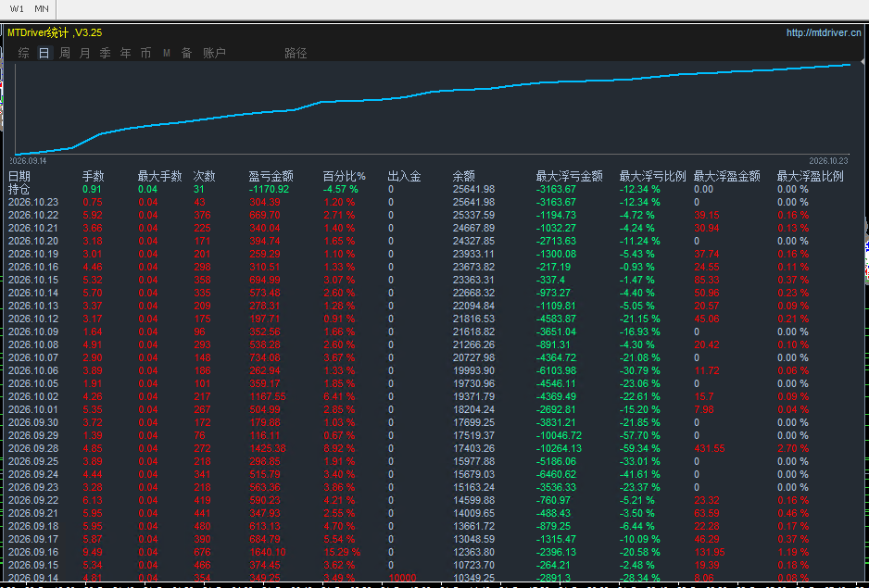This screenshot has height=588, width=869.
Task: Click the profit amount 1640.10
Action: (268, 552)
